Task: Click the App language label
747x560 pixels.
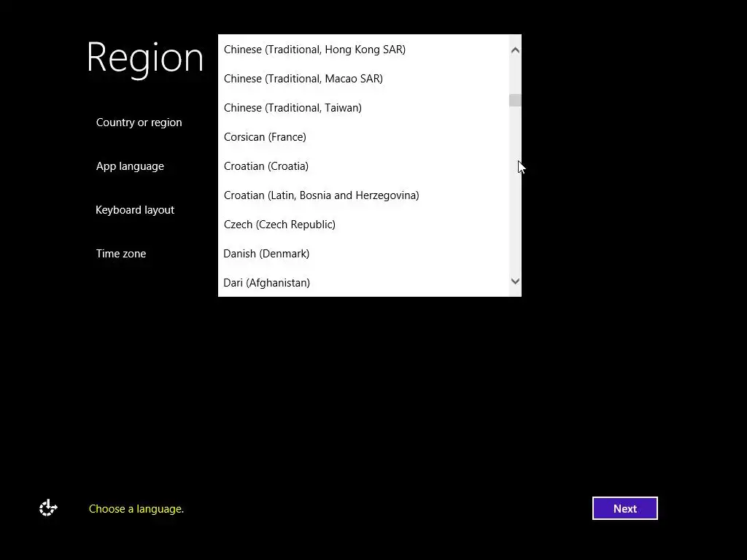Action: pyautogui.click(x=130, y=166)
